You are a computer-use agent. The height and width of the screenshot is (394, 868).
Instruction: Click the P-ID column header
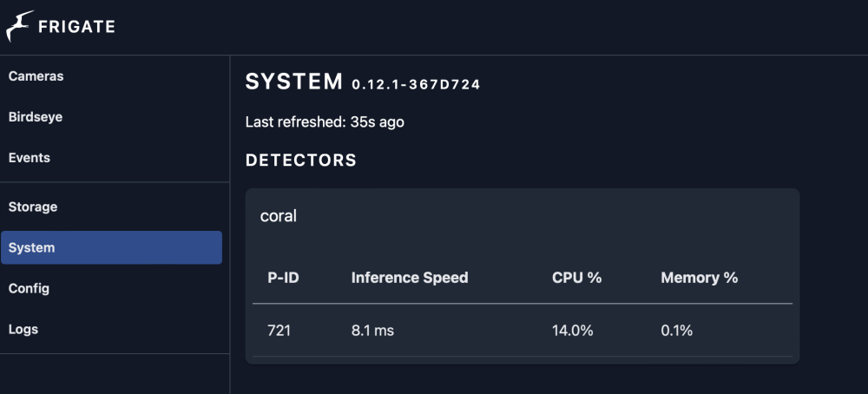(x=284, y=277)
